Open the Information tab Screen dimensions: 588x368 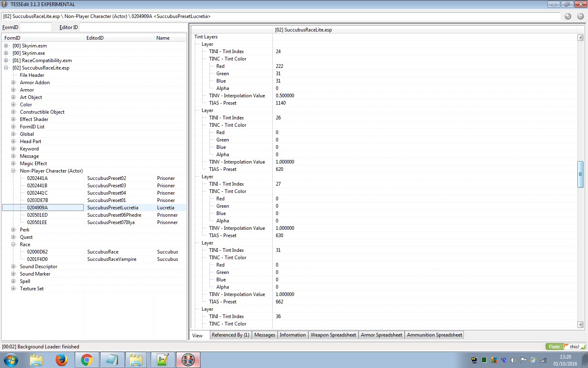293,335
